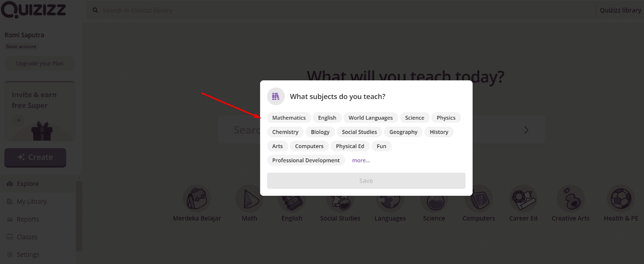
Task: Click the Create button
Action: point(35,157)
